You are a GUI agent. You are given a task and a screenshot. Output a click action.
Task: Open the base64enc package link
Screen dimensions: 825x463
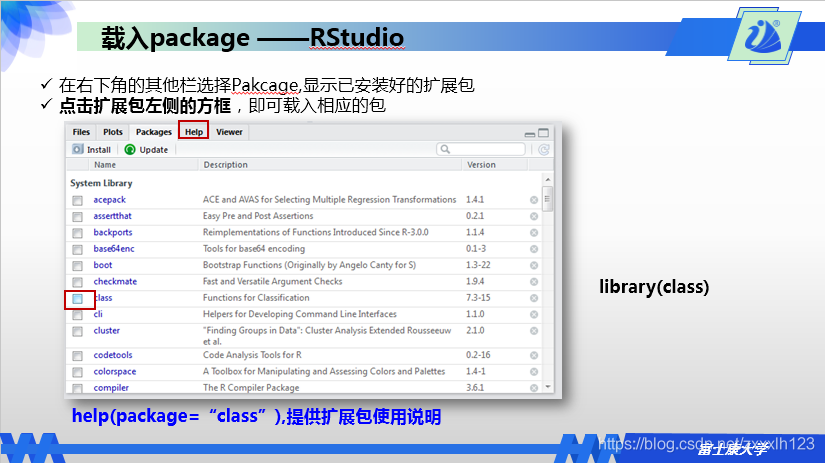tap(114, 248)
